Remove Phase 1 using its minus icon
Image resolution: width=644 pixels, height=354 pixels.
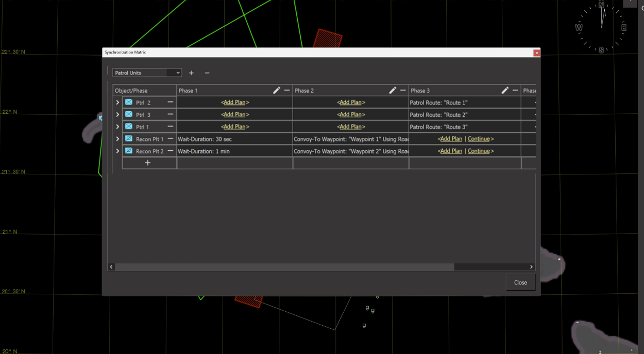pos(287,91)
